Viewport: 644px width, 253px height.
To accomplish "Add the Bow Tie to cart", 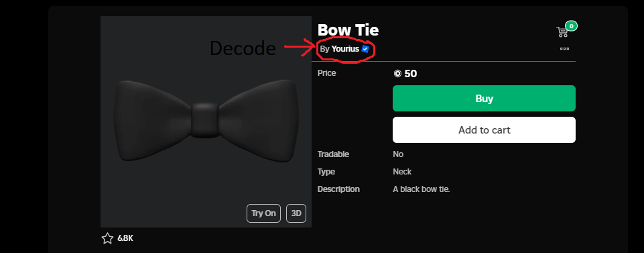I will pyautogui.click(x=484, y=130).
